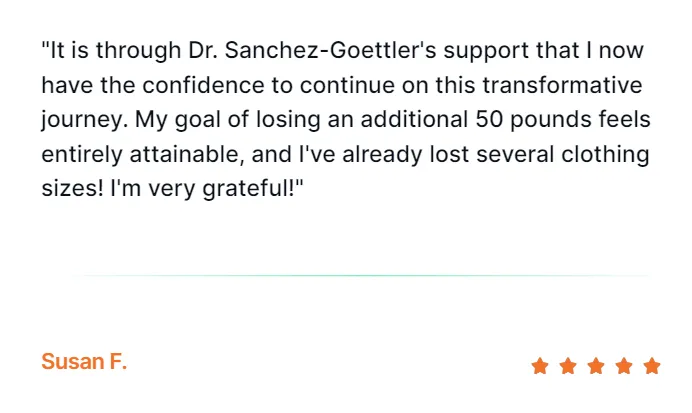Click the first orange rating star
692x413 pixels.
540,366
